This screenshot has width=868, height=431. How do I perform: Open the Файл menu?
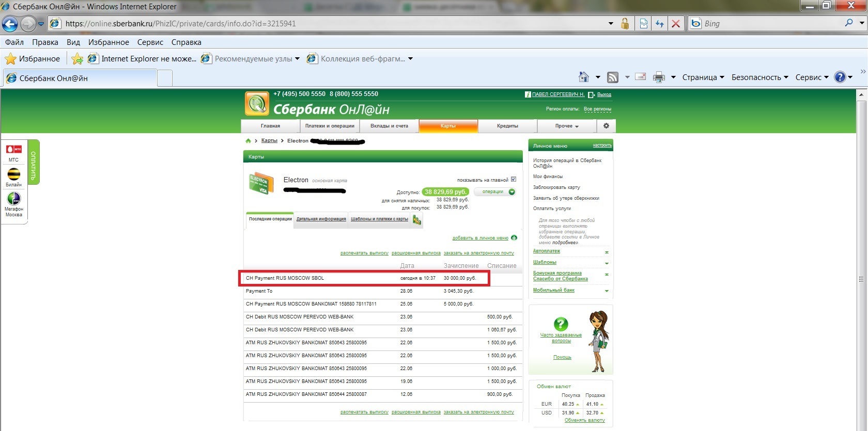click(x=14, y=42)
